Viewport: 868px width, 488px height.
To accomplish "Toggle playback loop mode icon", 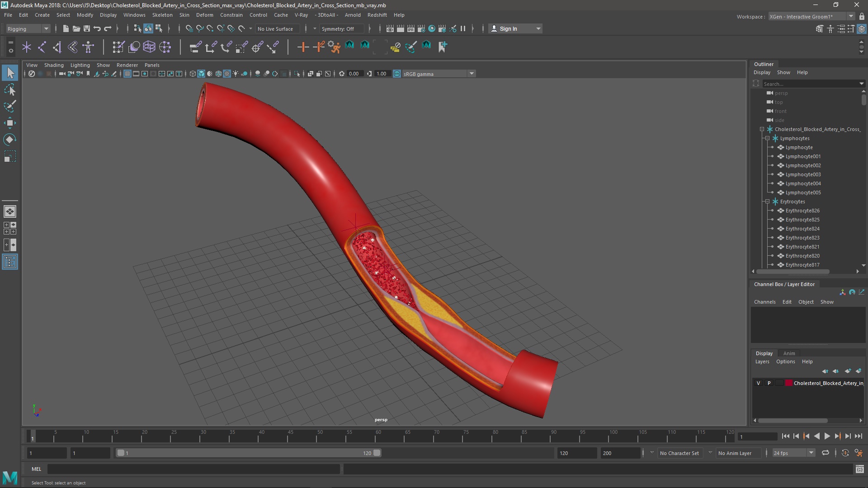I will [826, 453].
